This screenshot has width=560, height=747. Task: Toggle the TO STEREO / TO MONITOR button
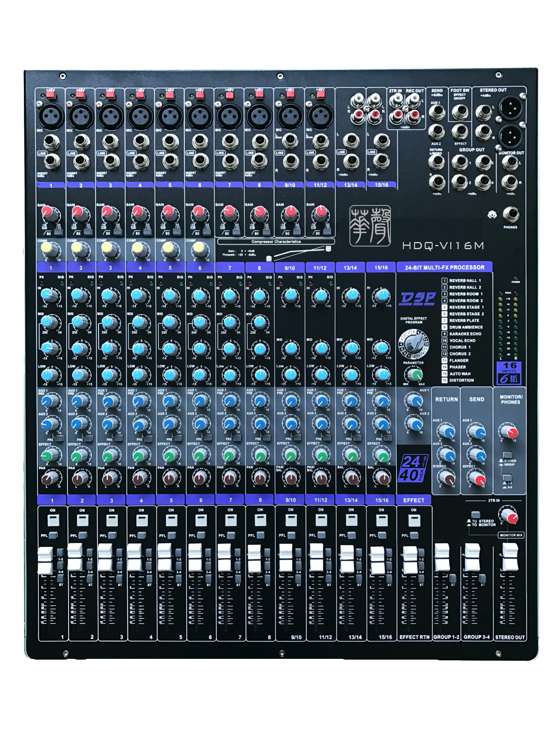pyautogui.click(x=476, y=514)
